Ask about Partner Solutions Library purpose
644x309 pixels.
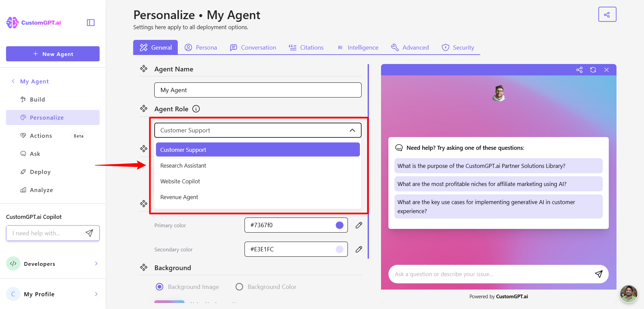click(x=498, y=166)
